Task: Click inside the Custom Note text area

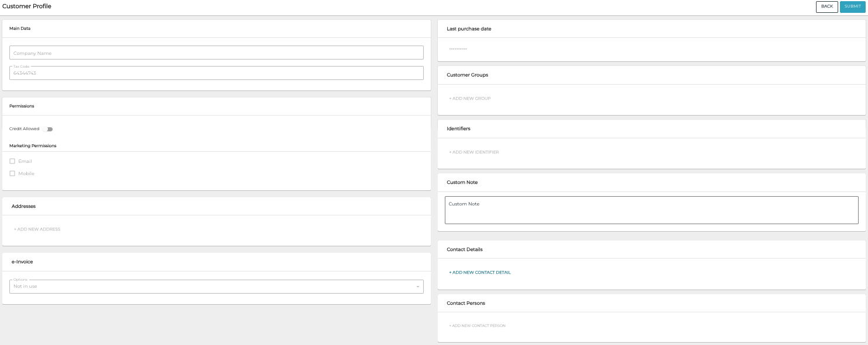Action: [651, 210]
